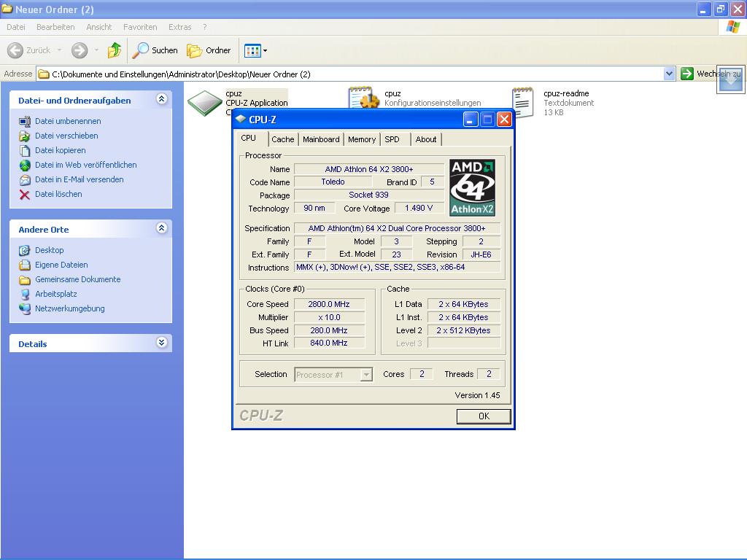
Task: Click the Specification processor name field
Action: click(397, 228)
